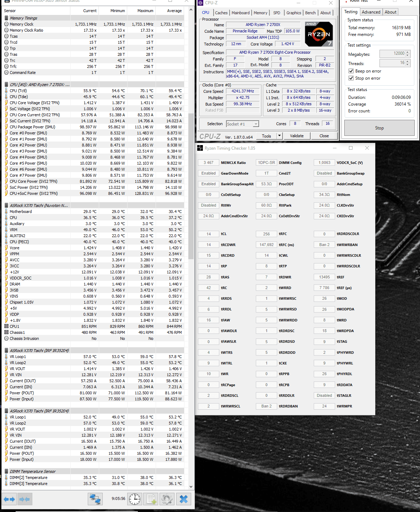Click the MEMCLK Ratio value 3 467
The height and width of the screenshot is (512, 420).
[x=209, y=162]
